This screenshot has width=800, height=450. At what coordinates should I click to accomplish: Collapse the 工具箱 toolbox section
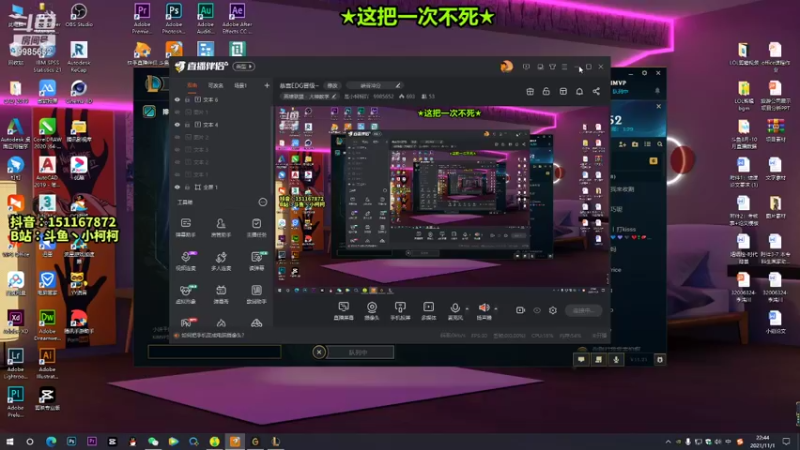tap(262, 202)
